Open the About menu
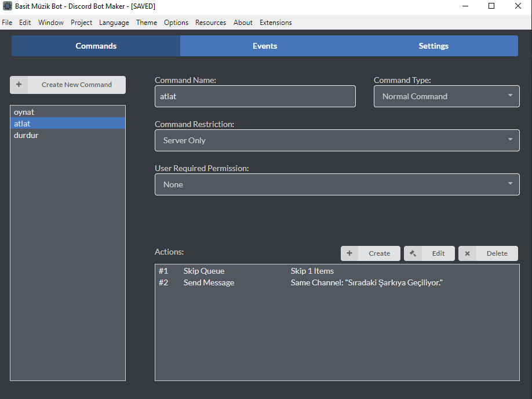The height and width of the screenshot is (399, 532). coord(243,23)
